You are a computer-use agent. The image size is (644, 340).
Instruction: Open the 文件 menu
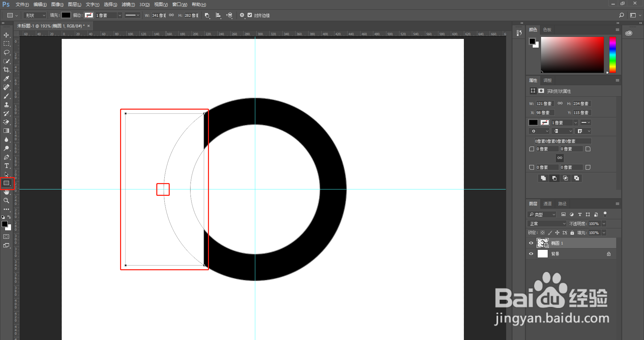click(x=22, y=4)
